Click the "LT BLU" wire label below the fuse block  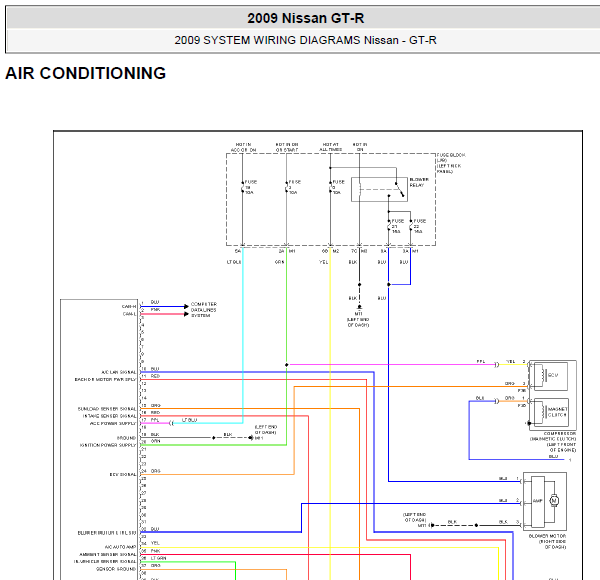tap(234, 262)
